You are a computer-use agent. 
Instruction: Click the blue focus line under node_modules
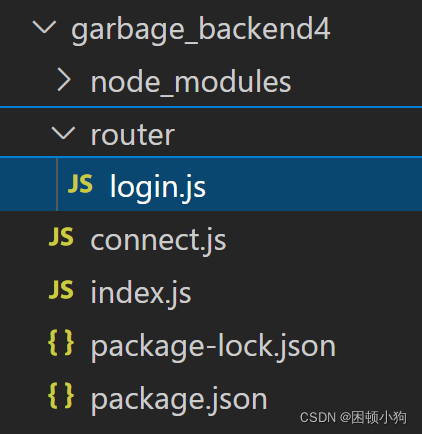pyautogui.click(x=211, y=107)
